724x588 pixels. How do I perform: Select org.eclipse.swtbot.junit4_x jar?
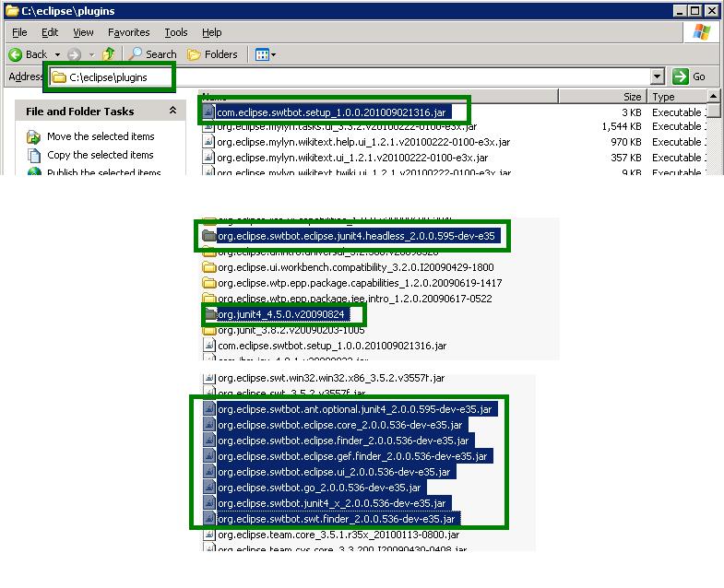(x=331, y=503)
